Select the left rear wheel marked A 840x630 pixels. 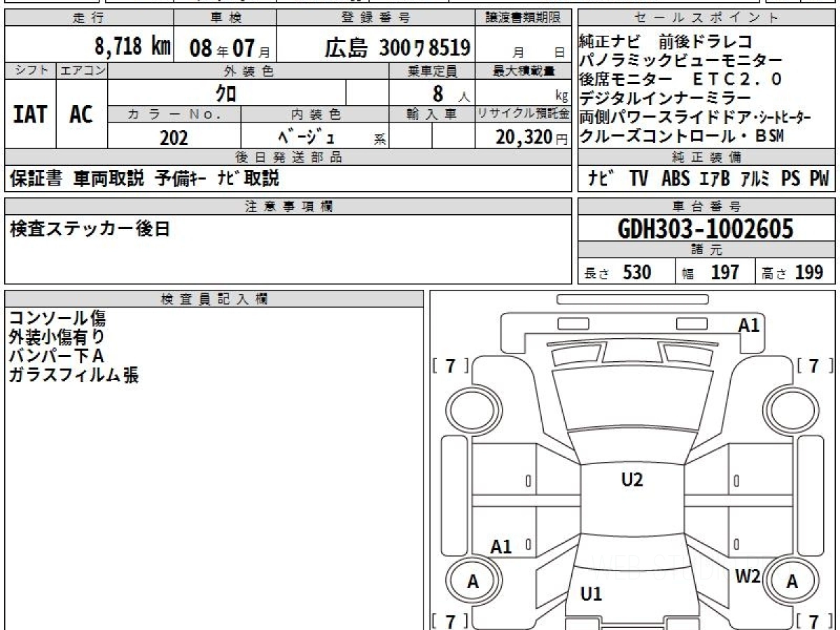tap(473, 582)
